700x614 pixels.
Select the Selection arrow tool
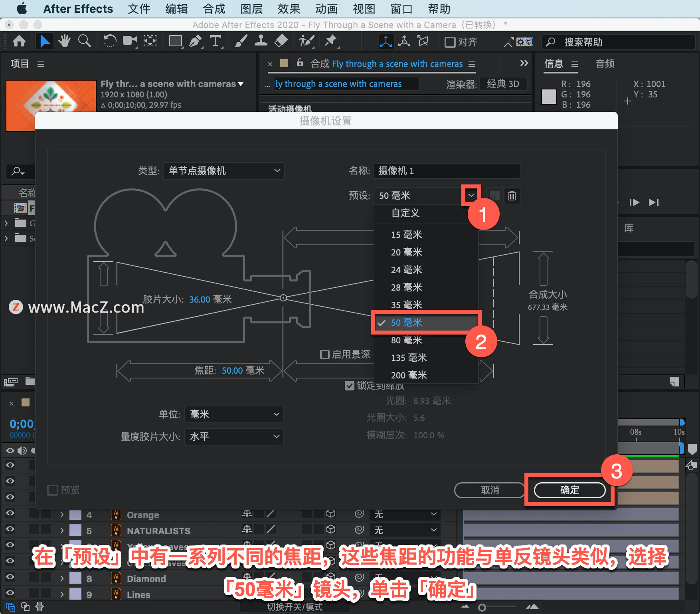45,41
